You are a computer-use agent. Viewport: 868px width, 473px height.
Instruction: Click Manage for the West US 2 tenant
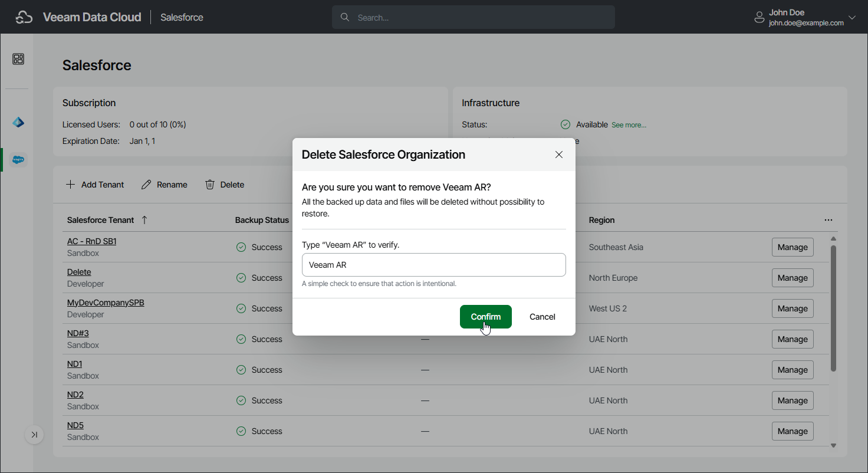tap(793, 308)
